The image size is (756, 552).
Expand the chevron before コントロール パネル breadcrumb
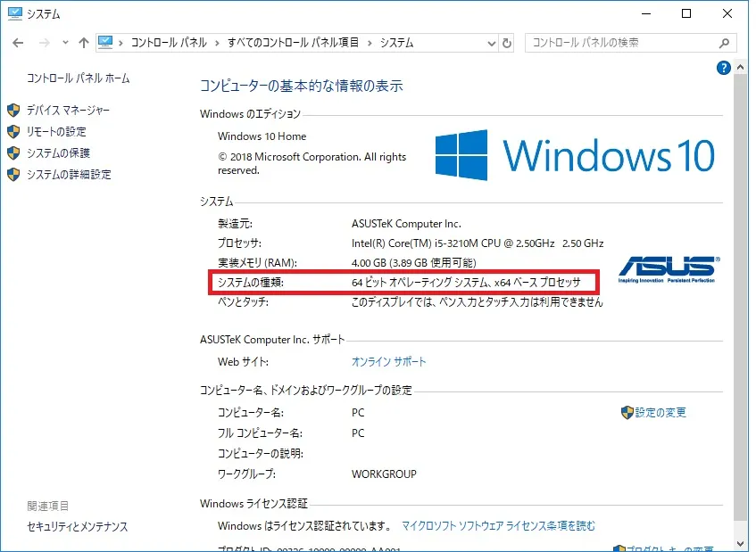pyautogui.click(x=120, y=44)
